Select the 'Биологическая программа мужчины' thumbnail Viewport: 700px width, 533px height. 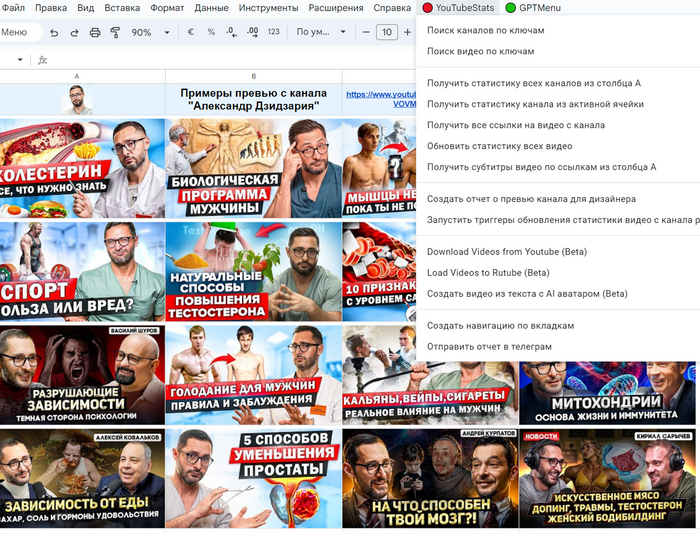coord(254,168)
